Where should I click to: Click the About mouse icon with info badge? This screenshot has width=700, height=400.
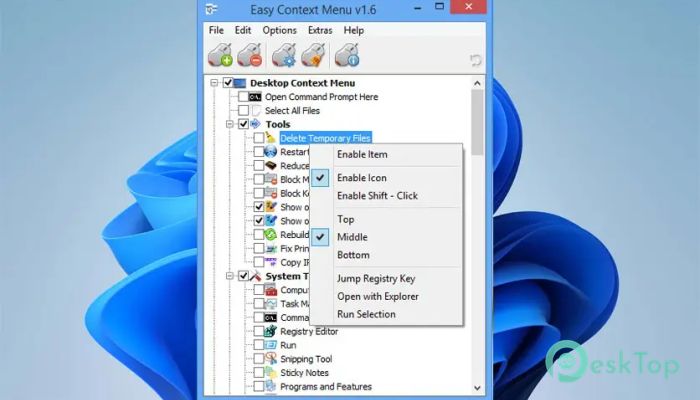pyautogui.click(x=347, y=55)
